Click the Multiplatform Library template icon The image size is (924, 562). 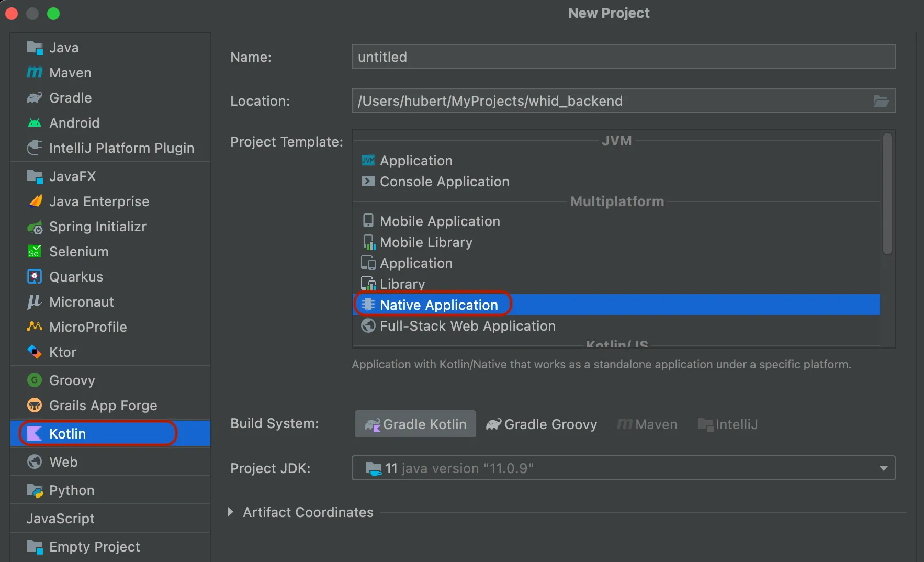point(369,284)
